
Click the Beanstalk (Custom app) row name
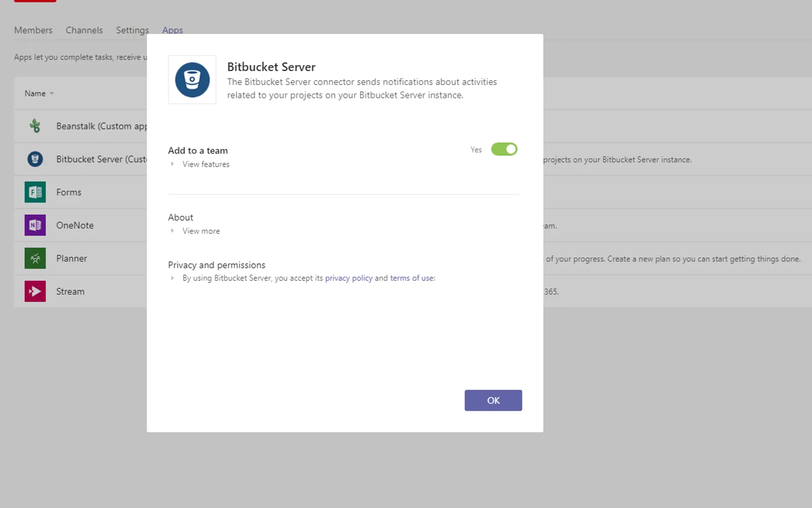101,126
